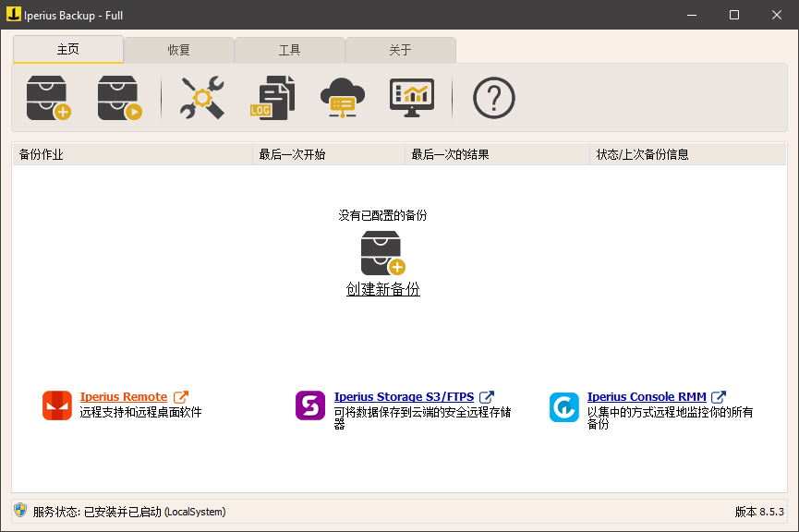The height and width of the screenshot is (532, 799).
Task: Switch to the 关于 tab
Action: tap(401, 50)
